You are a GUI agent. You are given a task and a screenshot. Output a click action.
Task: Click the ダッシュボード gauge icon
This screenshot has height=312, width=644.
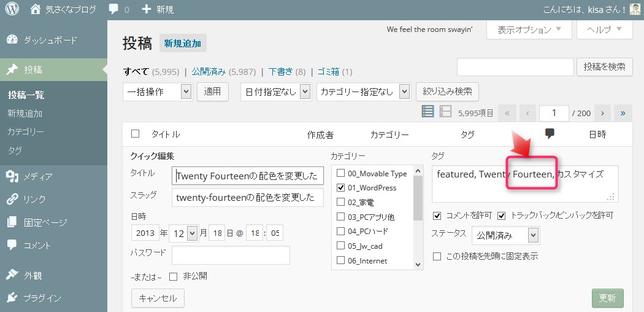tap(12, 39)
